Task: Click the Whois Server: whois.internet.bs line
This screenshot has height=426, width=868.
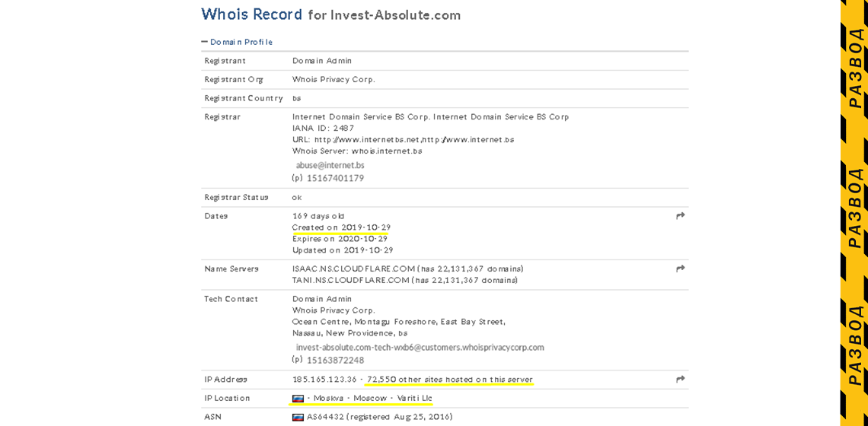Action: click(x=357, y=151)
